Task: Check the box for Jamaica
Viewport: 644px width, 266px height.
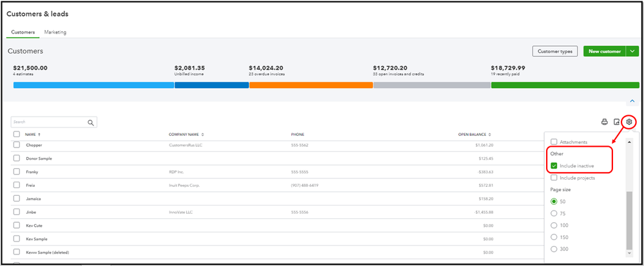Action: [16, 198]
